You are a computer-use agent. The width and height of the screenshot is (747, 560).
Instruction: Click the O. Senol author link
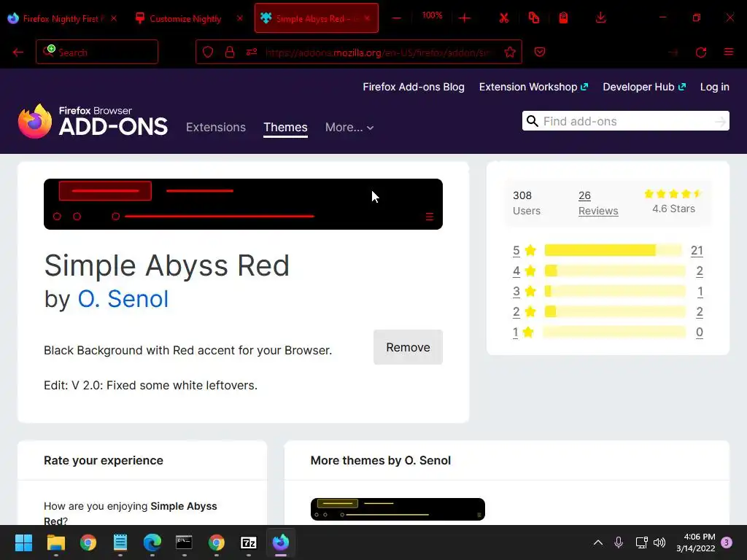tap(123, 299)
